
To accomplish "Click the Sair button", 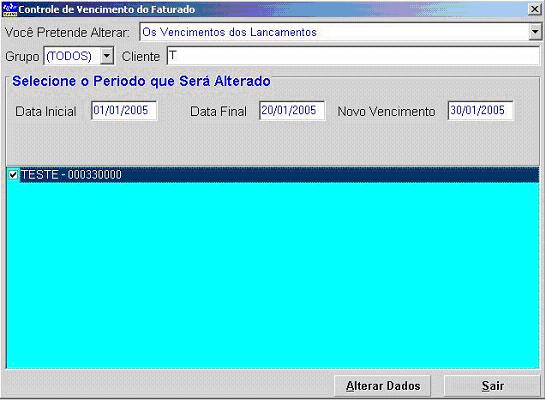I will coord(492,386).
